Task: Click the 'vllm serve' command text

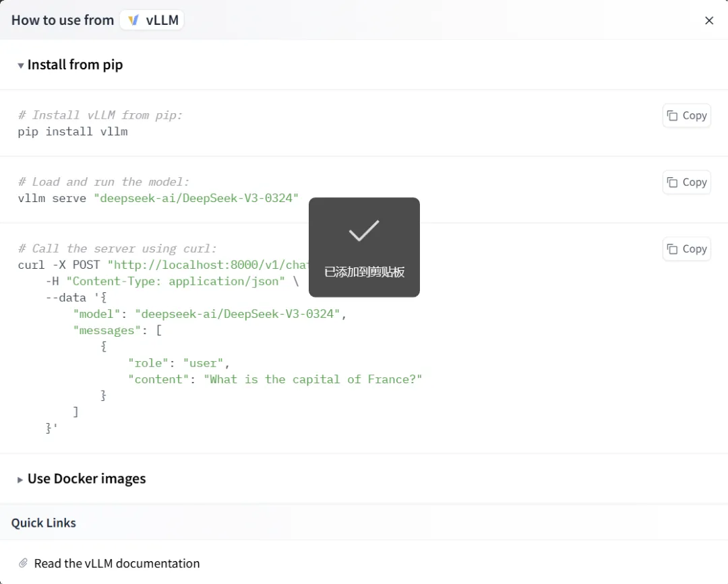Action: coord(52,198)
